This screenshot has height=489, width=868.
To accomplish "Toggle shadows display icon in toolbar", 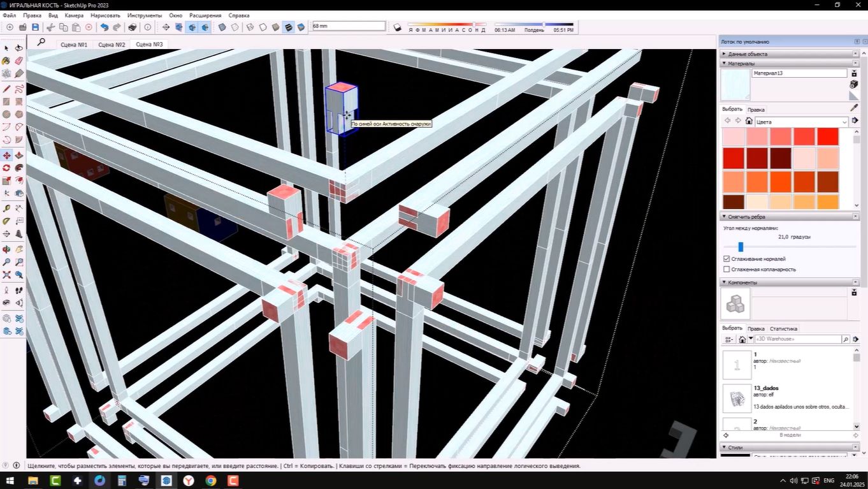I will tap(397, 27).
